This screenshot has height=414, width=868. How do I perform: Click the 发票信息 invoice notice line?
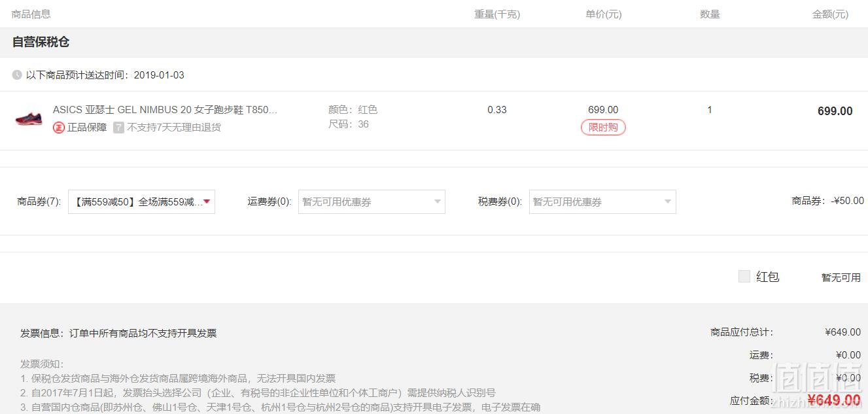118,334
